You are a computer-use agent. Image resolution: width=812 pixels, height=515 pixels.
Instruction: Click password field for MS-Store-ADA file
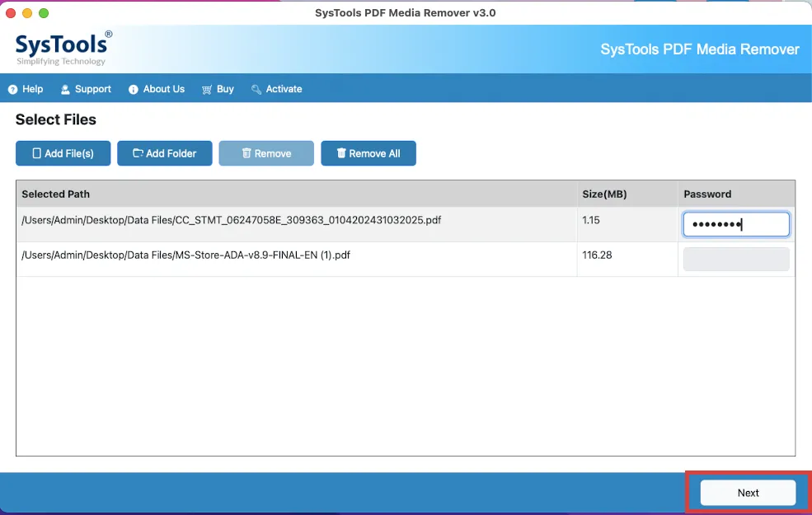(x=736, y=260)
